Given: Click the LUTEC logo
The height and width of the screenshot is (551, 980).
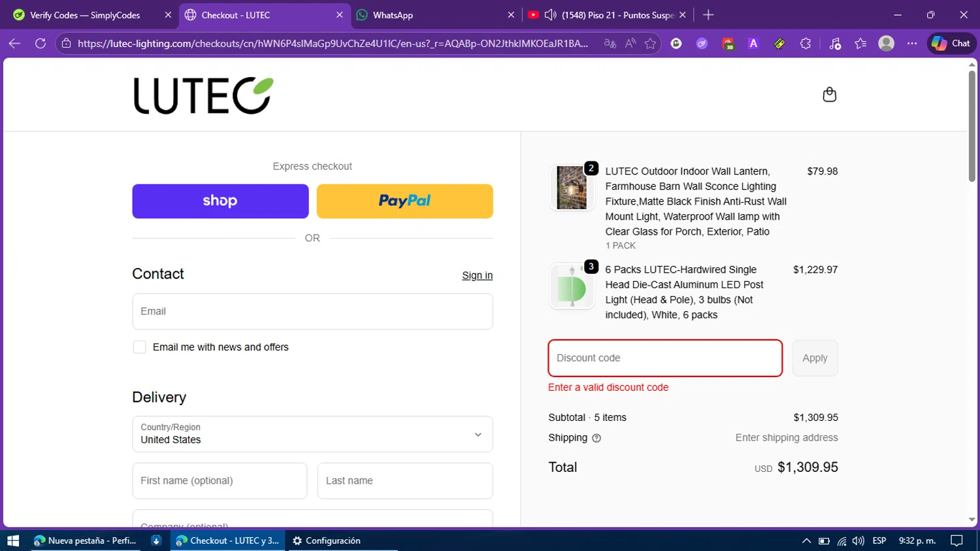Looking at the screenshot, I should point(203,95).
